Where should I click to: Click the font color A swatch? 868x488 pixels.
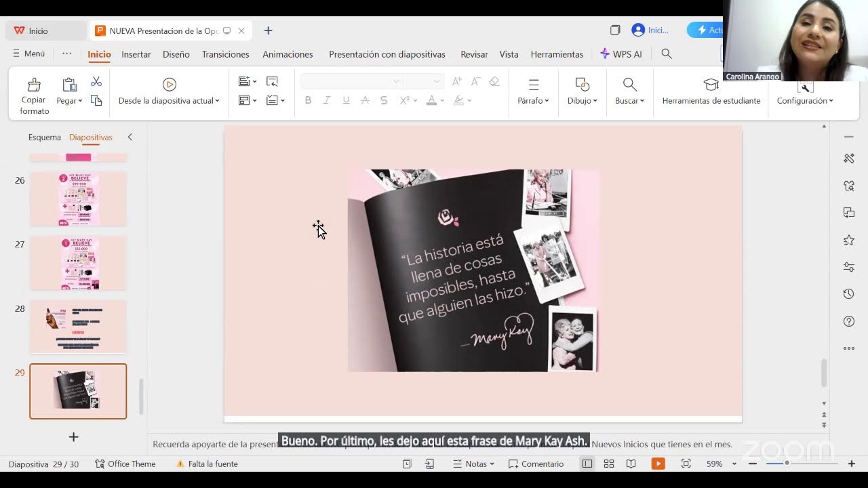(x=431, y=100)
